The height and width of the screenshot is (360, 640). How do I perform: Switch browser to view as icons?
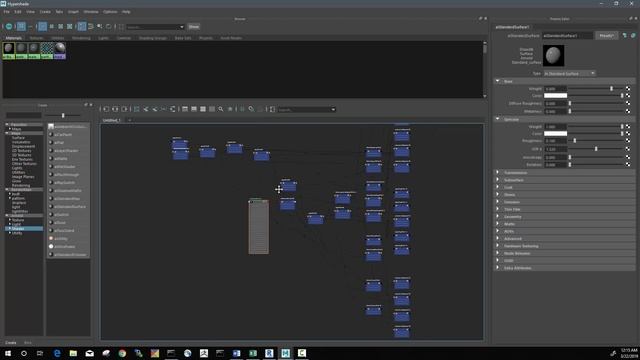pyautogui.click(x=21, y=27)
